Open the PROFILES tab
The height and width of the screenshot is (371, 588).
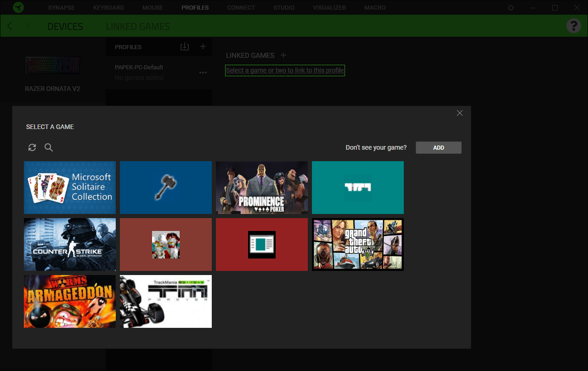coord(195,8)
